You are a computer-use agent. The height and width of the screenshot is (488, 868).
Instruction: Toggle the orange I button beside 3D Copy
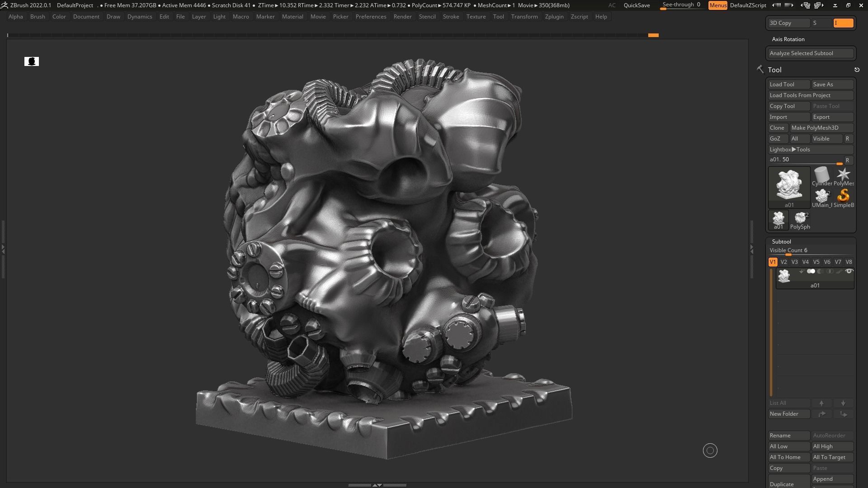pos(843,23)
